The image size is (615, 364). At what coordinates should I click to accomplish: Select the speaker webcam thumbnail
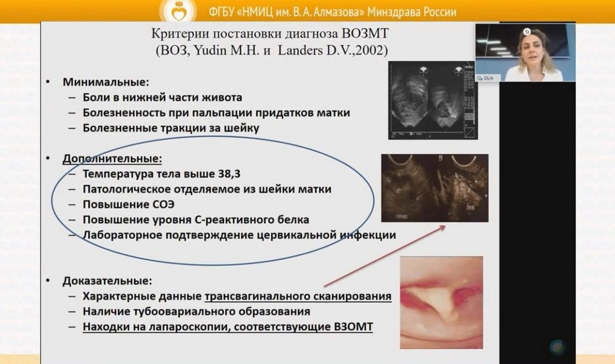coord(525,53)
